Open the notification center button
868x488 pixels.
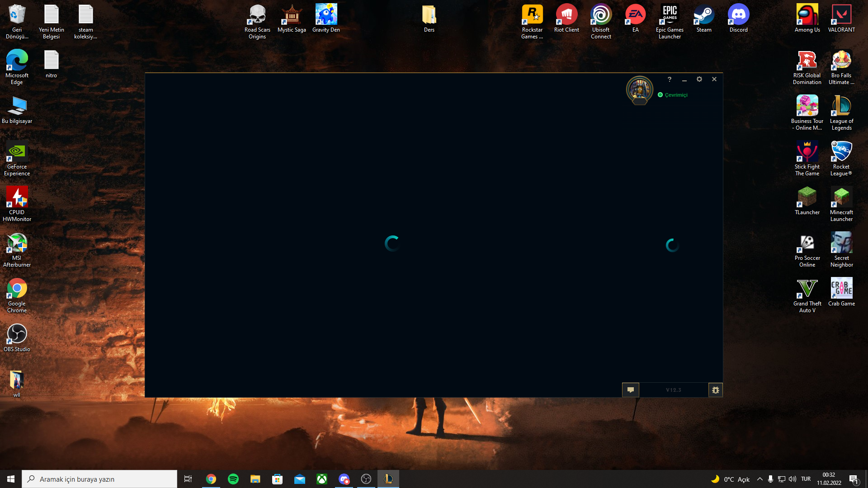tap(854, 479)
